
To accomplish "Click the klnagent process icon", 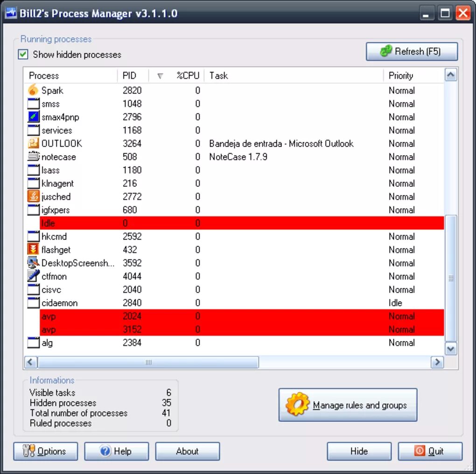I will tap(34, 183).
